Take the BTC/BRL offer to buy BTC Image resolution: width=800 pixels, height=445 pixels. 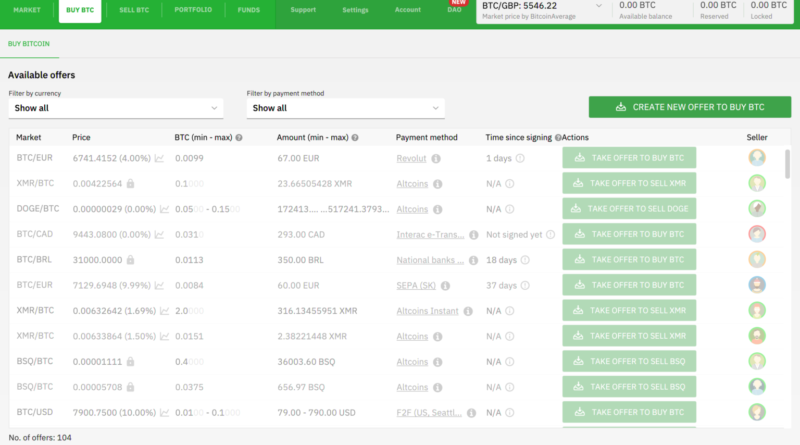pyautogui.click(x=629, y=260)
